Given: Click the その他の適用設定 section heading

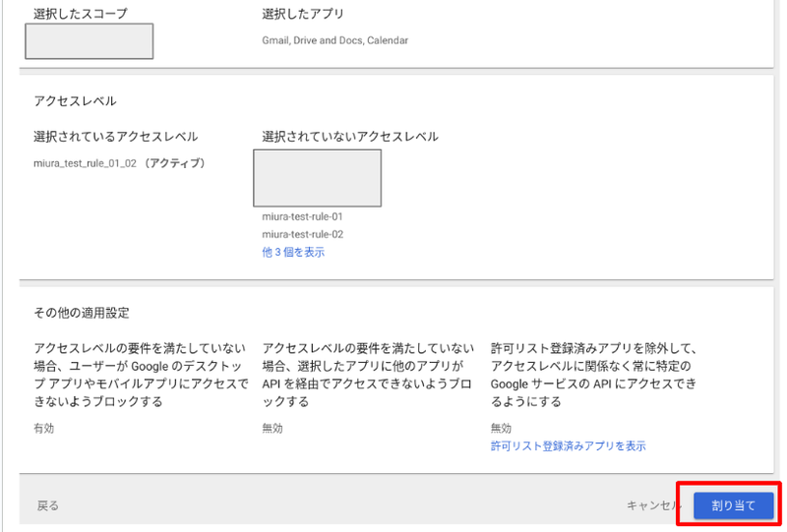Looking at the screenshot, I should pyautogui.click(x=82, y=313).
